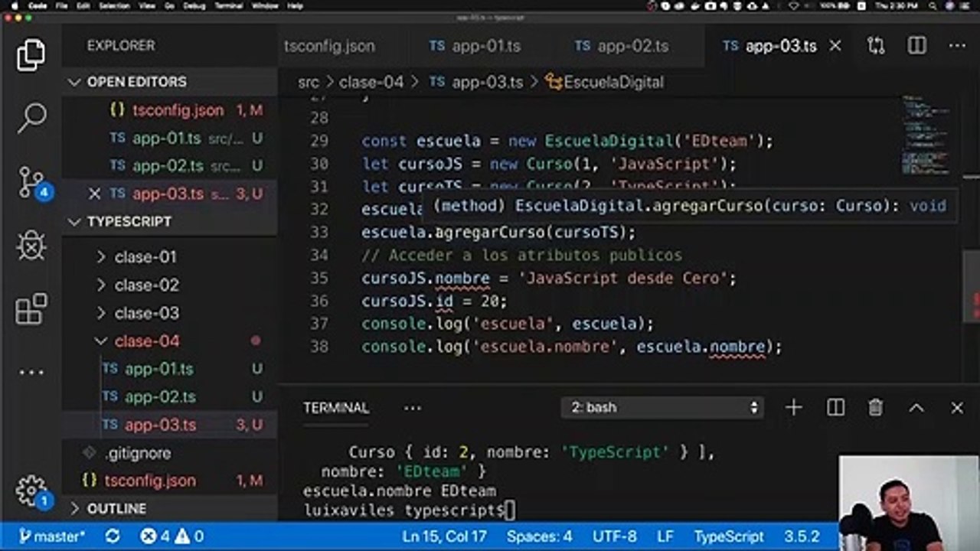Close the terminal panel

click(x=957, y=408)
